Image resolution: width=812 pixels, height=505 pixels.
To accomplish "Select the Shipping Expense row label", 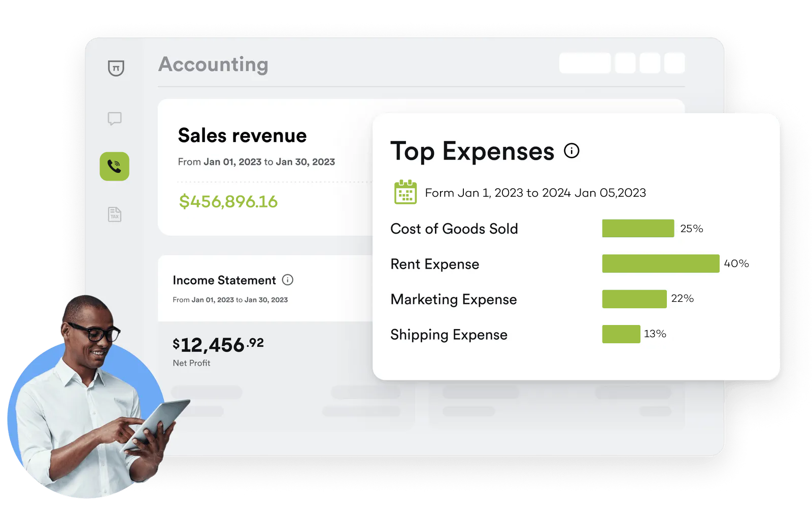I will point(449,335).
